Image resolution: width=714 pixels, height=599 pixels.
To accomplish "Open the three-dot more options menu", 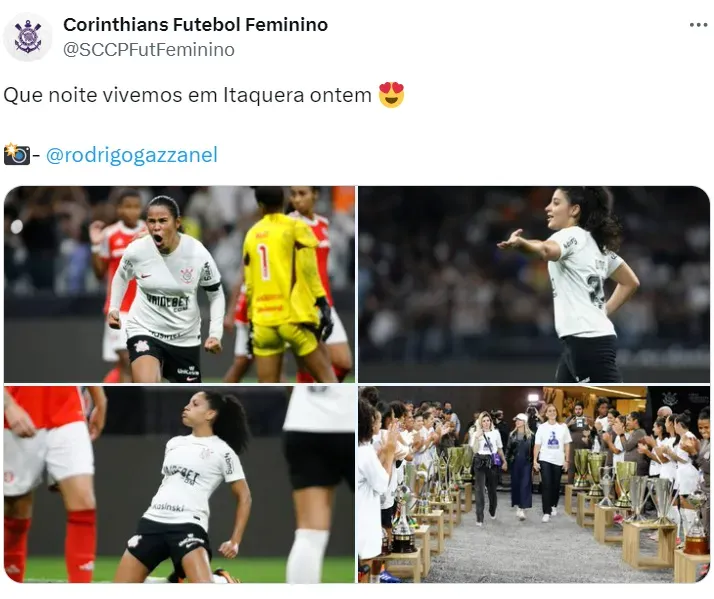I will tap(699, 25).
